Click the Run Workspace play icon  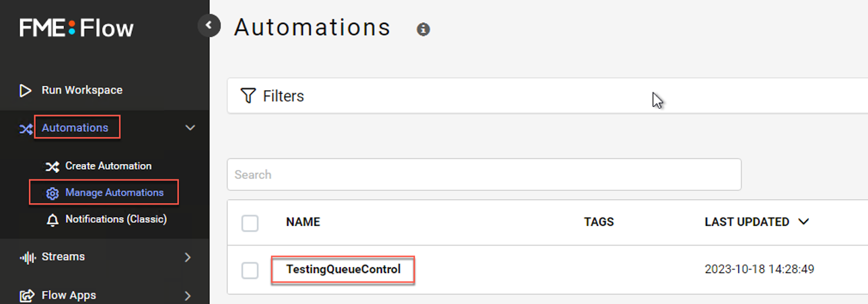[25, 91]
